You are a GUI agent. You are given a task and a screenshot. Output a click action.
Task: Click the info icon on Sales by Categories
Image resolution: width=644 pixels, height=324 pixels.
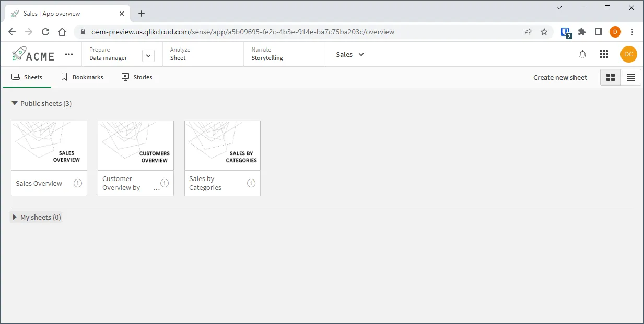pyautogui.click(x=251, y=183)
